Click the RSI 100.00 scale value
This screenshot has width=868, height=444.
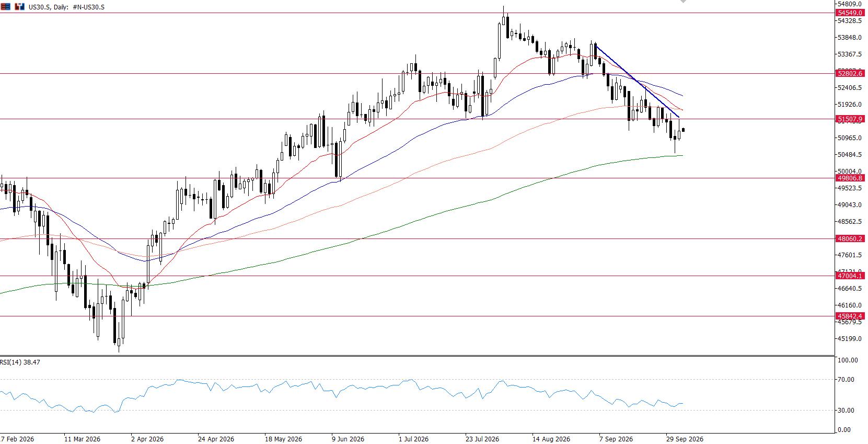[848, 360]
